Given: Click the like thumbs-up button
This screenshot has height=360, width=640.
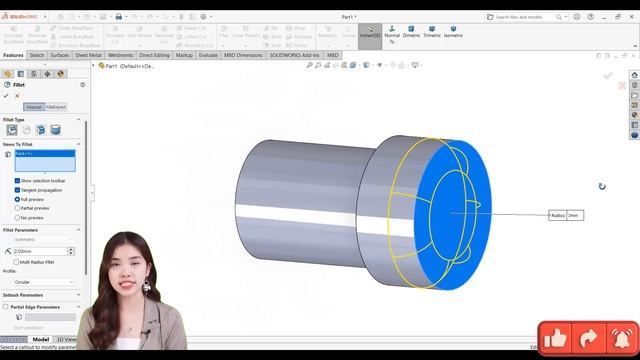Looking at the screenshot, I should (x=555, y=338).
